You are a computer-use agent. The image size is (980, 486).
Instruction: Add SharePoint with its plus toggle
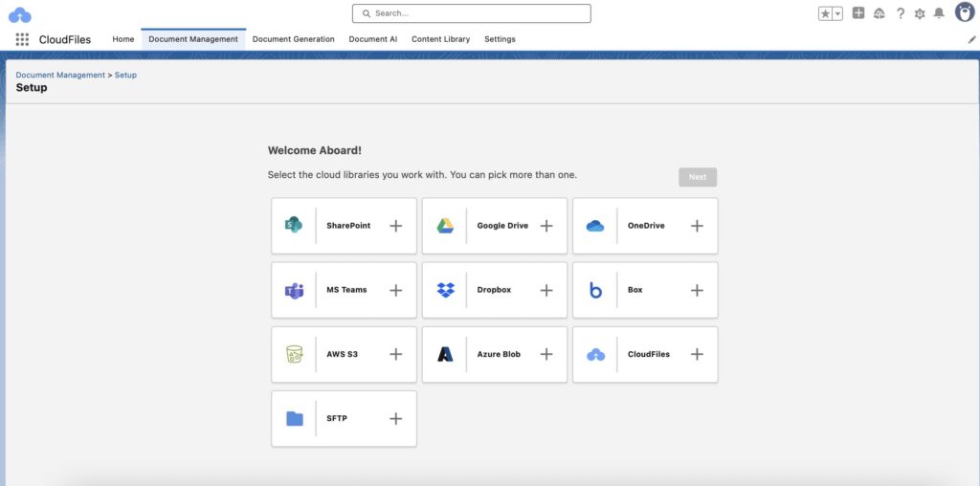pyautogui.click(x=395, y=226)
